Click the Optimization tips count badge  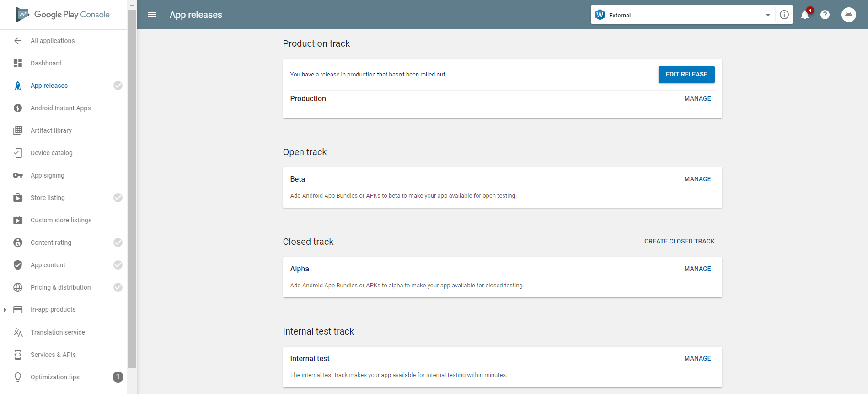coord(118,377)
